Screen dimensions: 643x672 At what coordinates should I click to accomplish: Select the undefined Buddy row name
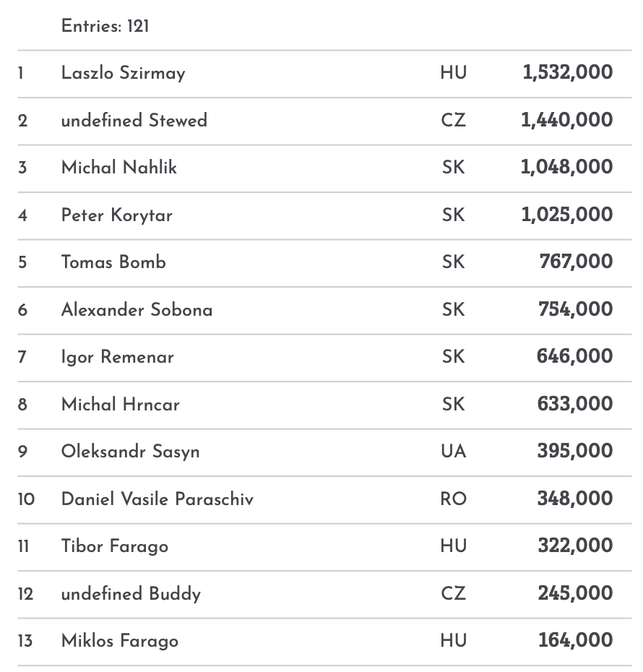pyautogui.click(x=131, y=594)
